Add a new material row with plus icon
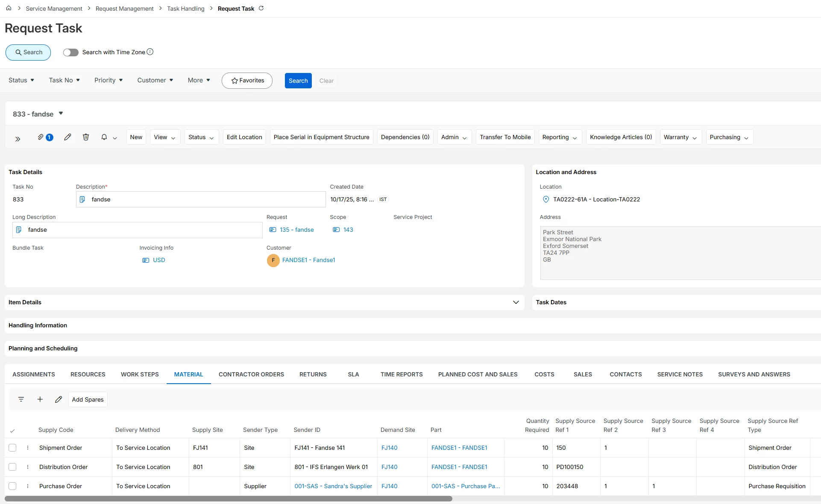Viewport: 821px width, 504px height. (x=40, y=399)
